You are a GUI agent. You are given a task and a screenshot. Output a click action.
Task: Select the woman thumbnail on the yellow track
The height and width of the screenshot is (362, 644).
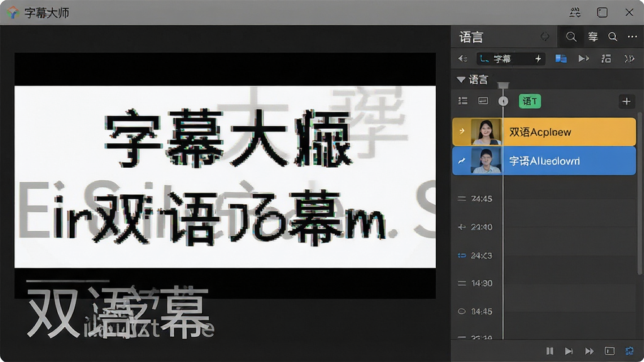click(486, 132)
